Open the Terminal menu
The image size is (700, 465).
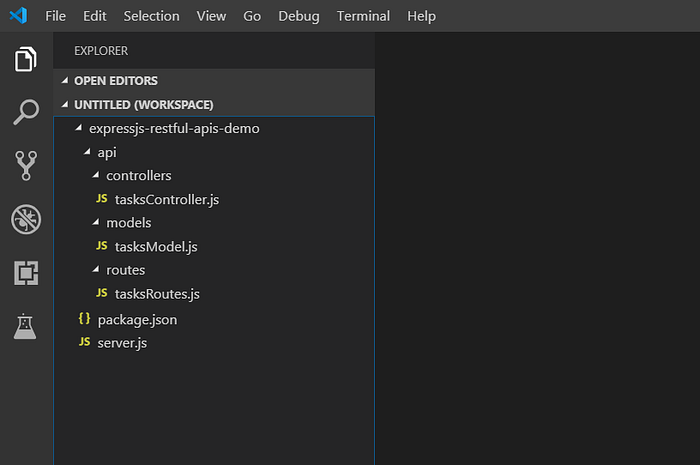363,16
